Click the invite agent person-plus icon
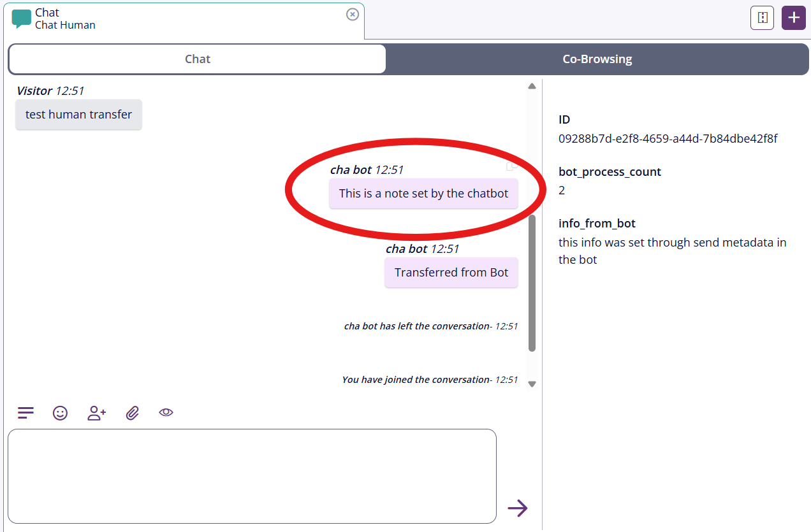The width and height of the screenshot is (811, 532). pos(96,413)
